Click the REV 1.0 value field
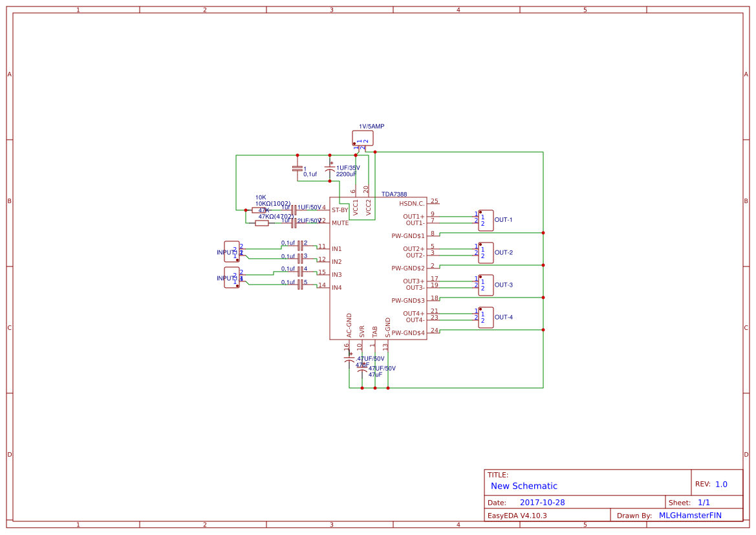 tap(721, 484)
